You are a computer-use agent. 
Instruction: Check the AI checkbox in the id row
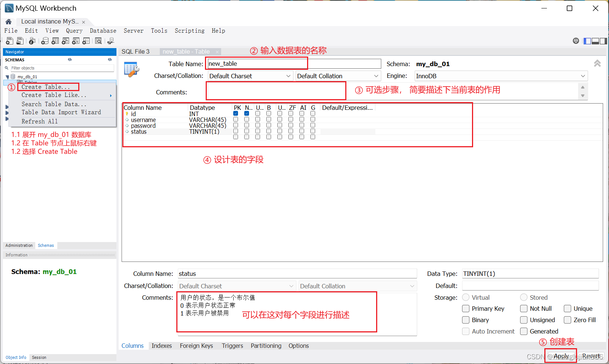click(x=302, y=113)
